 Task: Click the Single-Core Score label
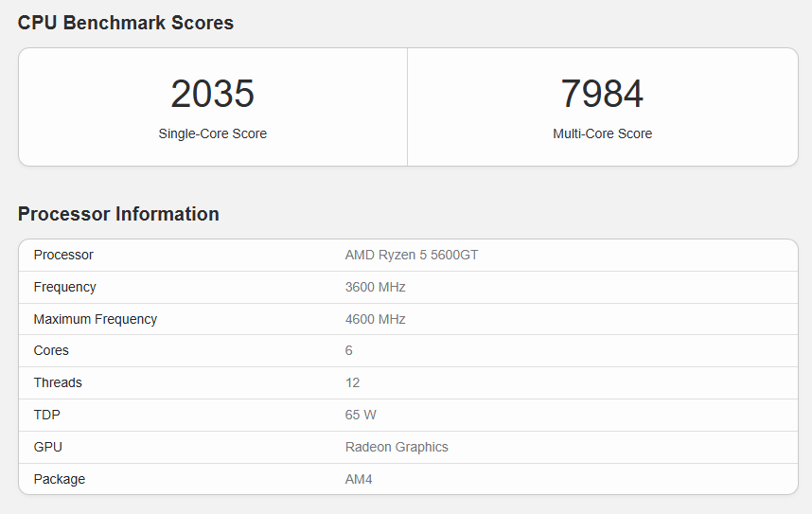pos(212,133)
